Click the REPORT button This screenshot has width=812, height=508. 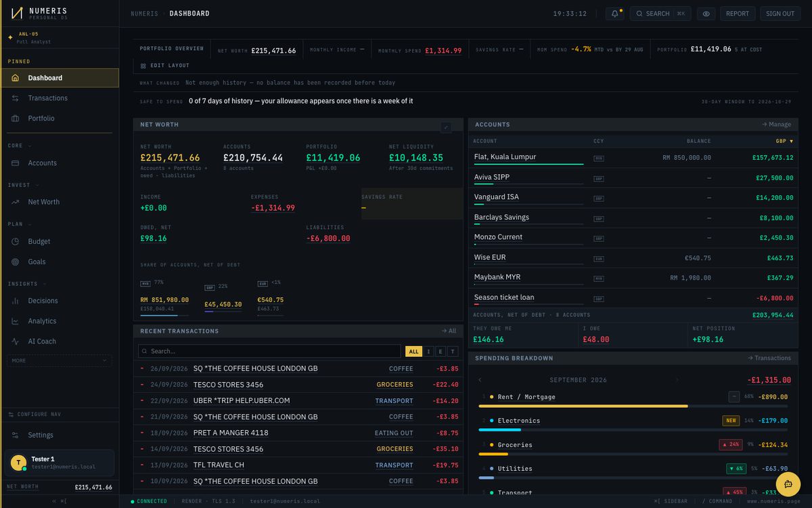738,14
